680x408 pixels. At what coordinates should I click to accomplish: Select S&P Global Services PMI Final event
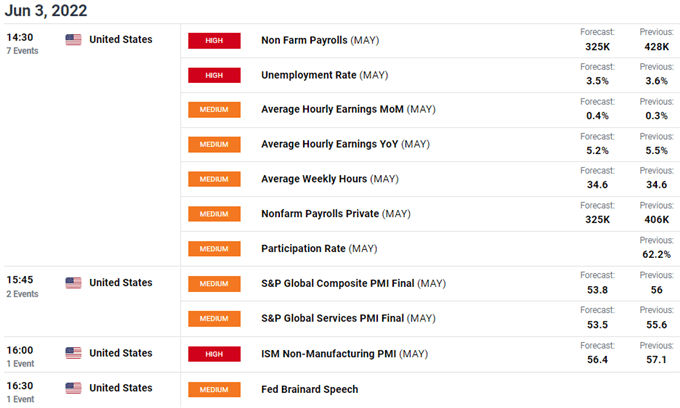(x=349, y=319)
